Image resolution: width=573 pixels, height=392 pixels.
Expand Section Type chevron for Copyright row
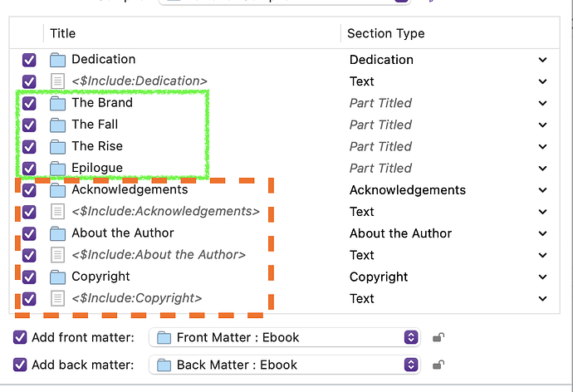[x=542, y=277]
